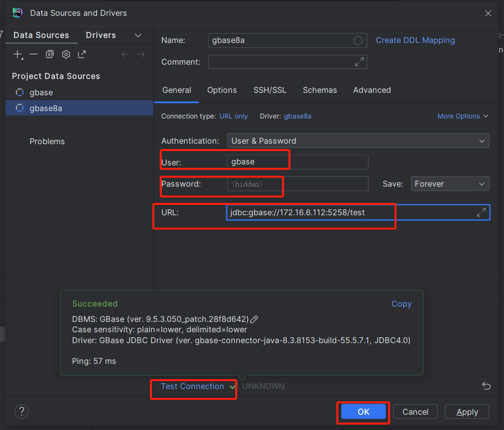Viewport: 504px width, 430px height.
Task: Open the Advanced tab
Action: (372, 90)
